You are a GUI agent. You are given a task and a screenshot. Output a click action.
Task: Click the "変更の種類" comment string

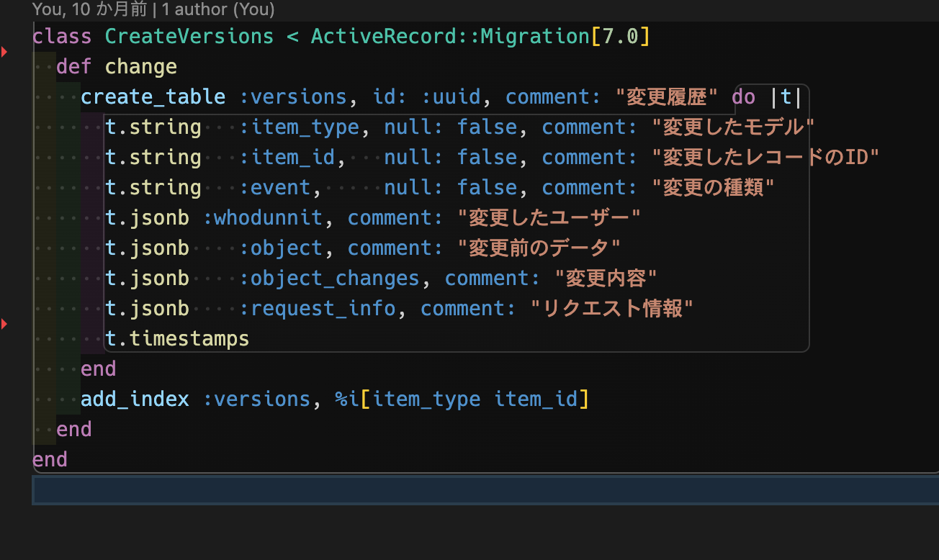(x=713, y=187)
